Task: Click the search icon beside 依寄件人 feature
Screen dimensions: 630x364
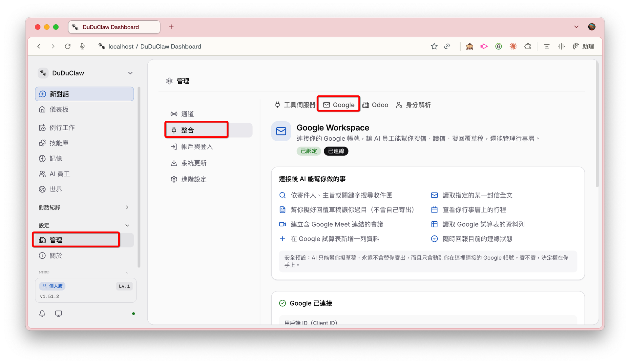Action: [283, 195]
